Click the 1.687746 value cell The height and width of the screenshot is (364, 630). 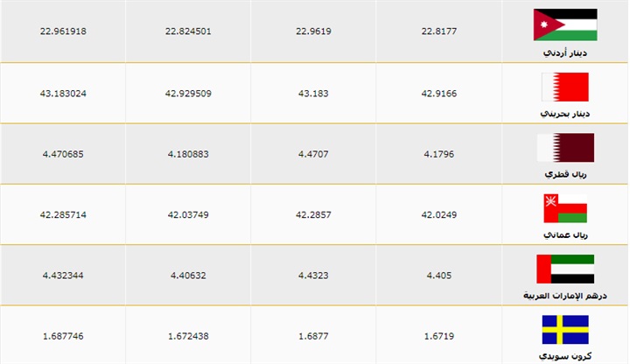point(63,336)
